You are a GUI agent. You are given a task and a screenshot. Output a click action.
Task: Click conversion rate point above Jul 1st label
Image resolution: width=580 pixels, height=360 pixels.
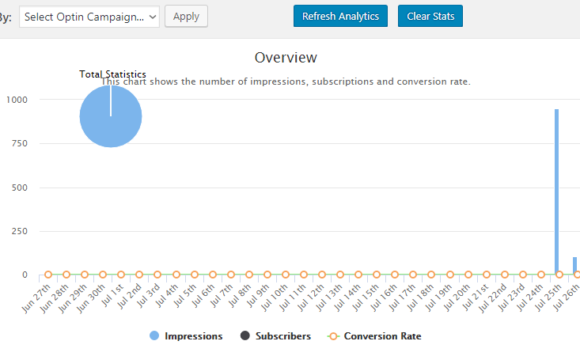point(121,275)
